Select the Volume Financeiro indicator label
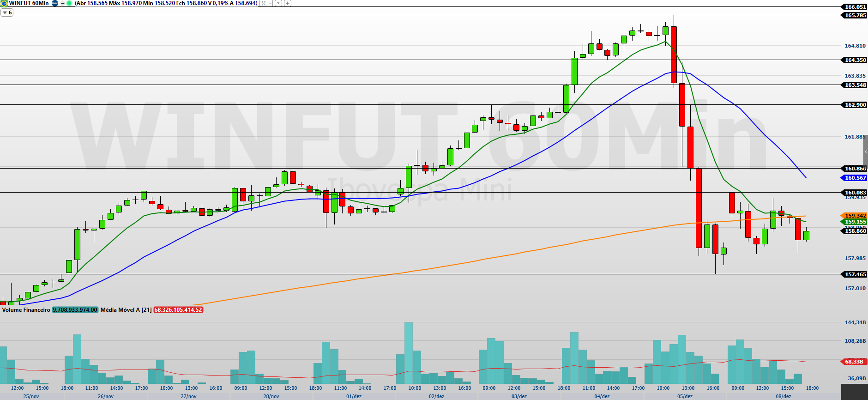 (x=26, y=310)
